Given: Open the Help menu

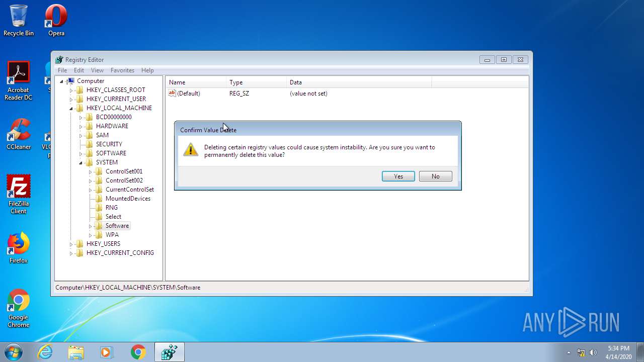Looking at the screenshot, I should pyautogui.click(x=147, y=70).
